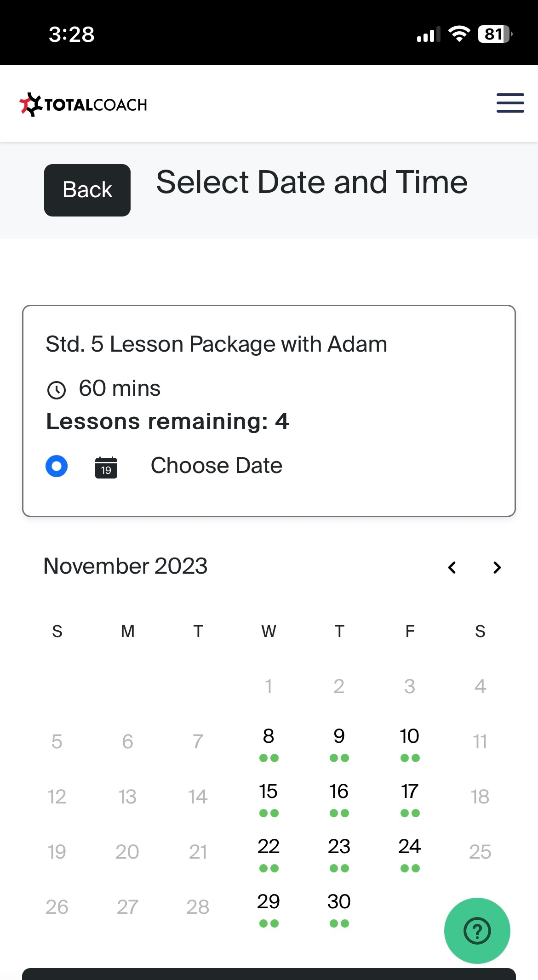538x980 pixels.
Task: Tap the clock icon next to 60 mins
Action: (57, 390)
